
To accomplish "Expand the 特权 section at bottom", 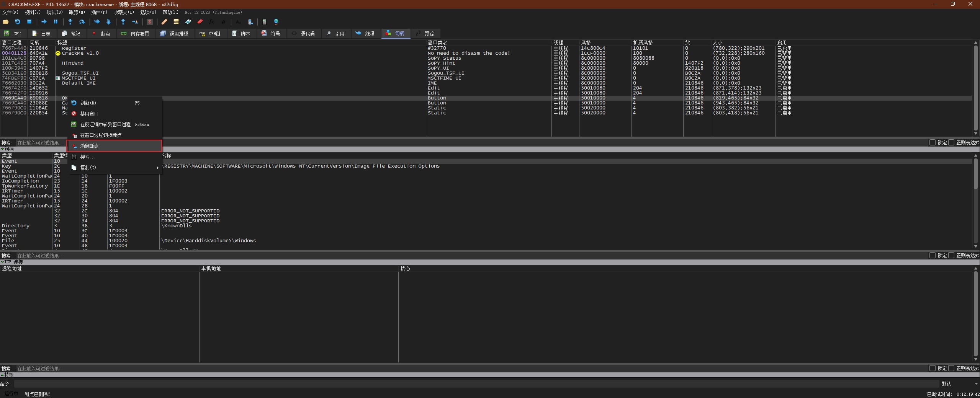I will [3, 375].
